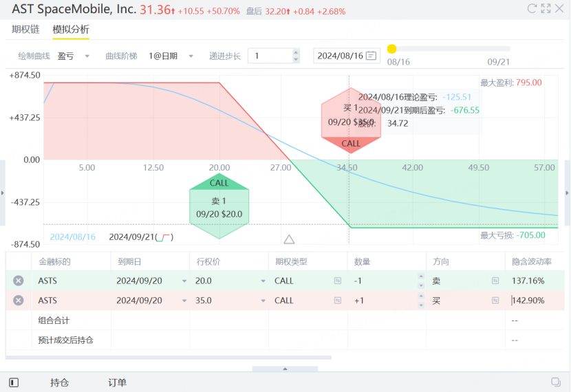This screenshot has width=571, height=392.
Task: Toggle direction icon on the 买 row
Action: pos(495,301)
